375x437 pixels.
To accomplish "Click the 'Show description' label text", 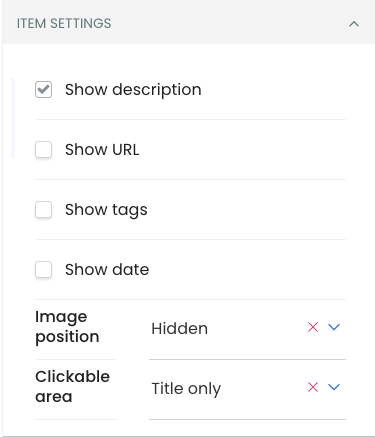I will click(x=133, y=90).
